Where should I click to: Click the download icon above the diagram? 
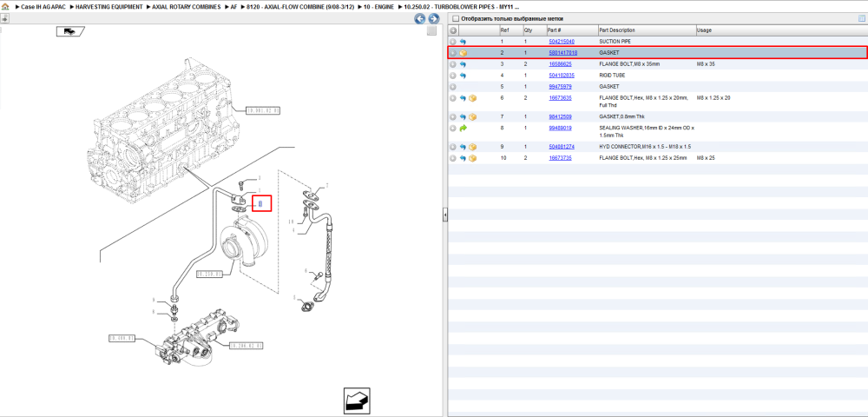point(4,18)
